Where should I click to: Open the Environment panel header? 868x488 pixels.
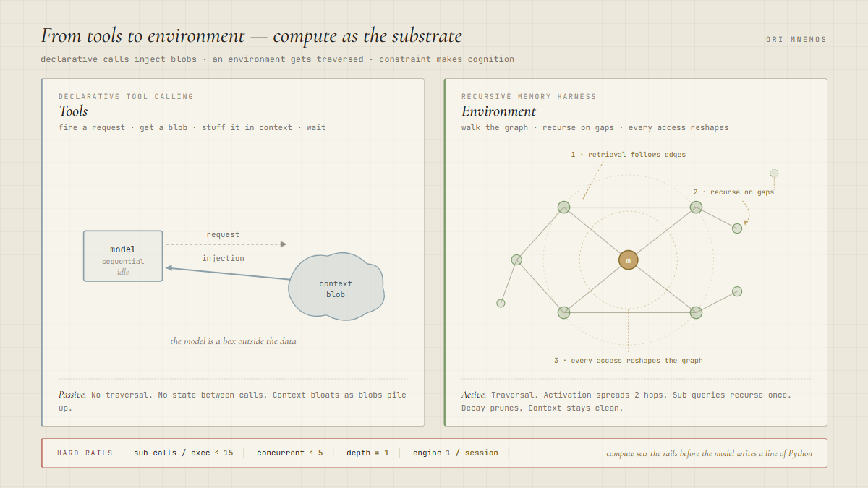tap(499, 111)
